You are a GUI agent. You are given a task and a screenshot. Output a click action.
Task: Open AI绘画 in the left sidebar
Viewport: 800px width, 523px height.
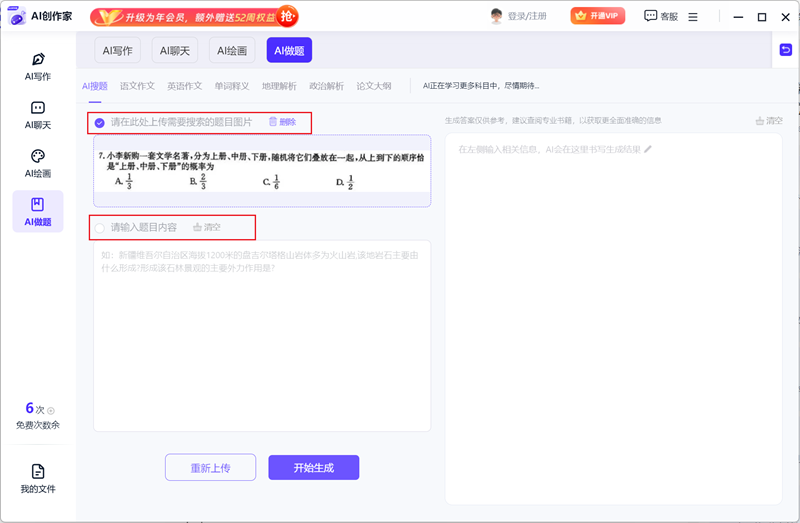tap(38, 164)
